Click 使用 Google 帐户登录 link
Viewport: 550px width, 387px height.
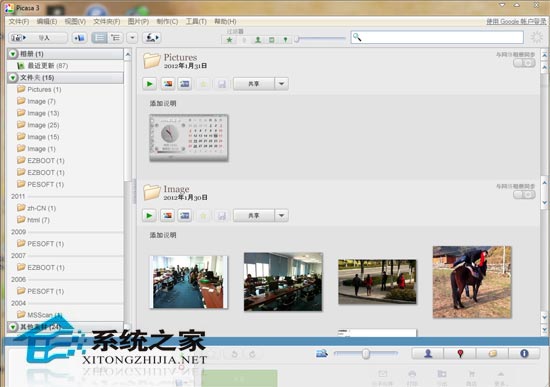click(516, 22)
